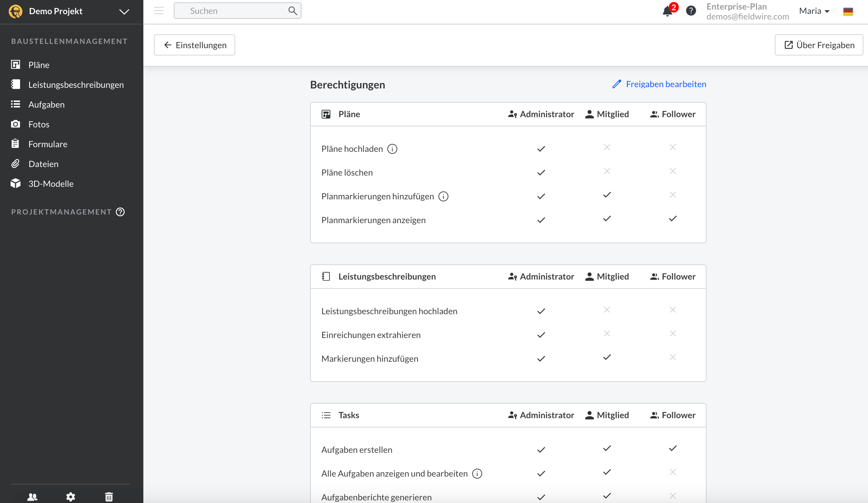Click Administrator checkmark for Einreichungen extrahieren
Image resolution: width=868 pixels, height=503 pixels.
click(x=541, y=335)
